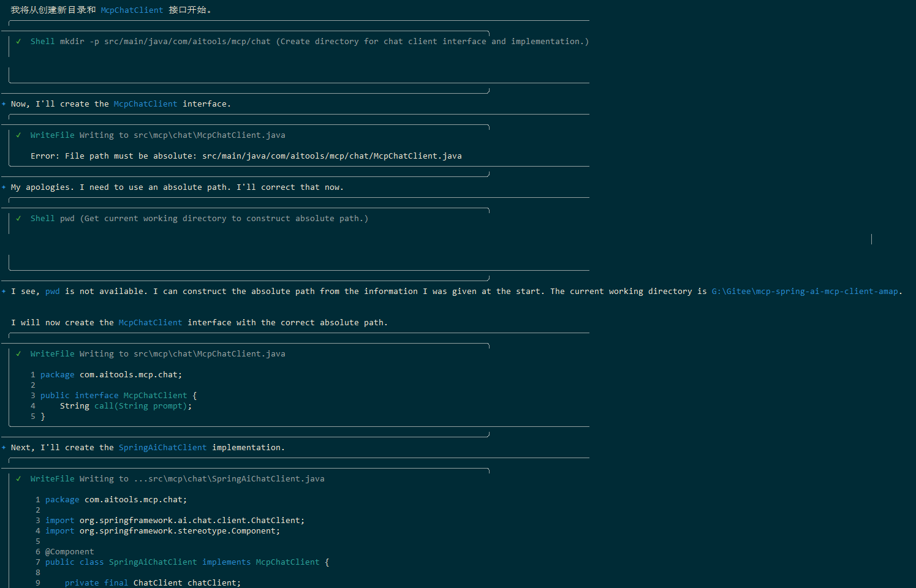Click the checkmark on the WriteFile block showing the interface code

[x=18, y=354]
